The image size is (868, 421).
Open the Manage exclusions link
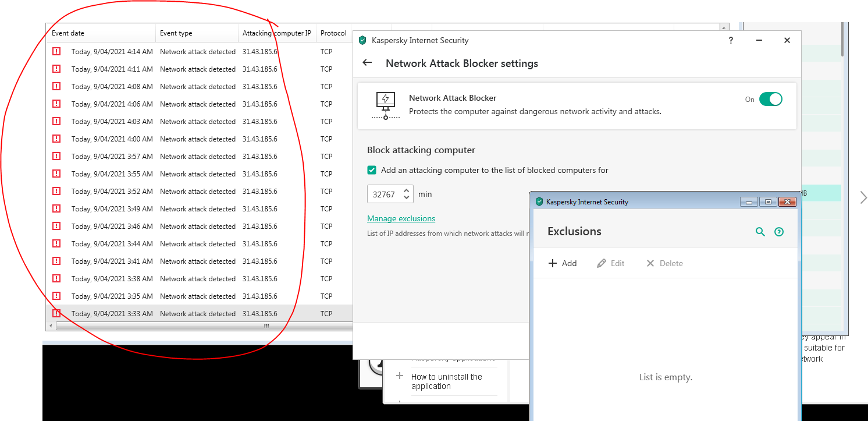point(401,218)
